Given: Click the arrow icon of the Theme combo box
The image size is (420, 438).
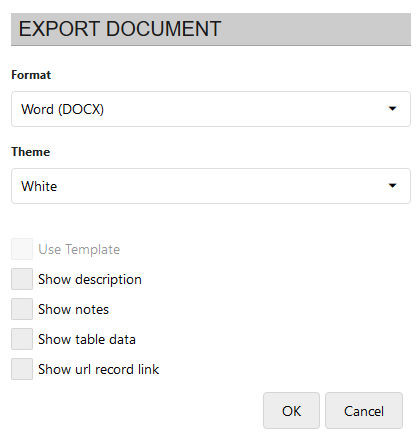Looking at the screenshot, I should point(392,186).
